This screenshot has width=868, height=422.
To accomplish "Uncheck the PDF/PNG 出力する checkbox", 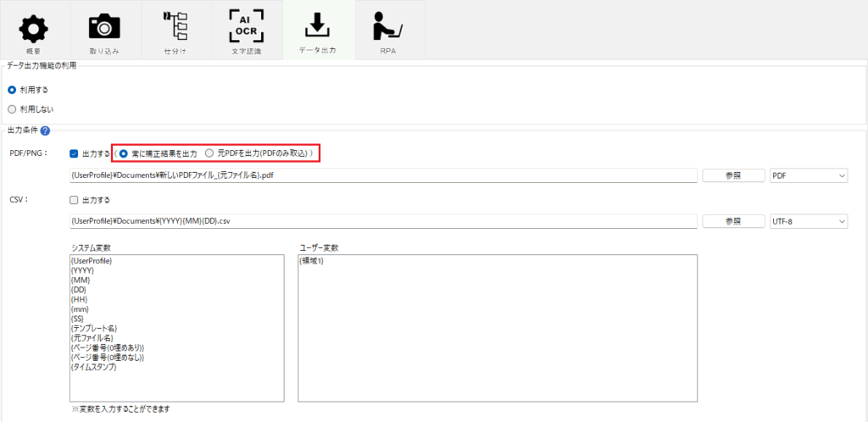I will 74,153.
